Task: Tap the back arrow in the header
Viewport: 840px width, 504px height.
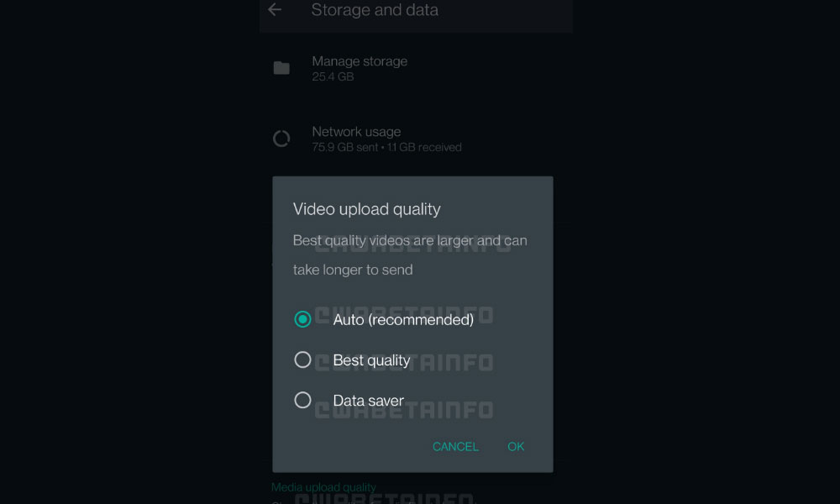Action: [x=274, y=10]
